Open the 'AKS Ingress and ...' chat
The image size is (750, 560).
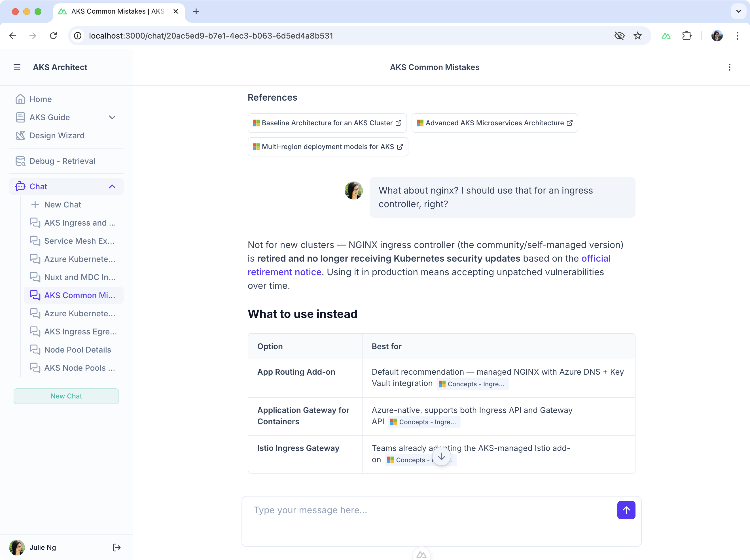[x=74, y=223]
